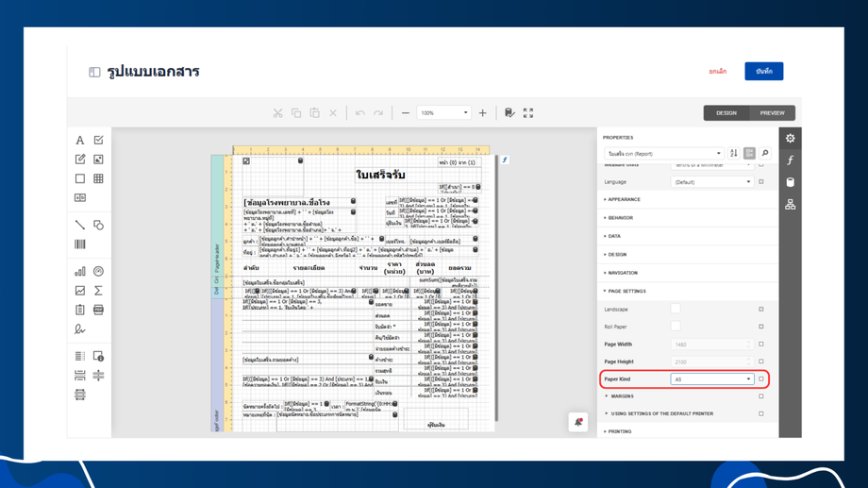Image resolution: width=868 pixels, height=488 pixels.
Task: Expand the Appearance property section
Action: click(x=625, y=200)
